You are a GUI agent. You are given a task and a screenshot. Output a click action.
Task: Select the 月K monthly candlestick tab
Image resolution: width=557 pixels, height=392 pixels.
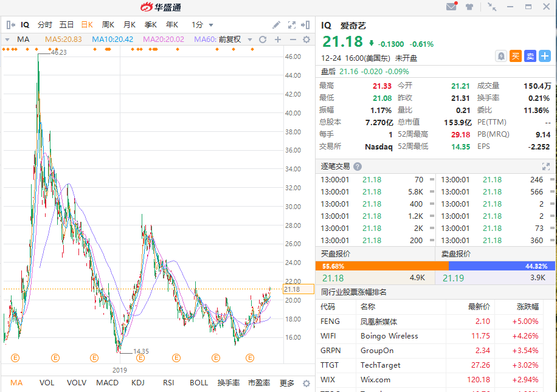pos(130,25)
